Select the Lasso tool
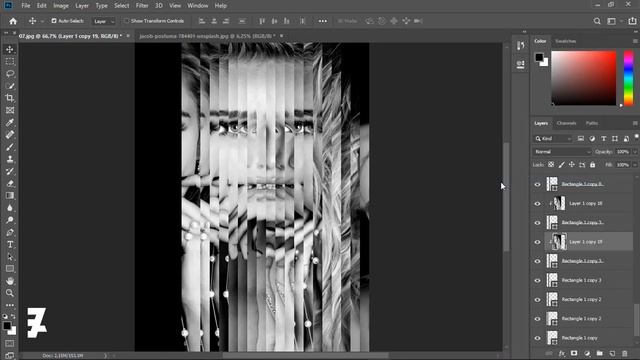The image size is (640, 360). click(10, 74)
